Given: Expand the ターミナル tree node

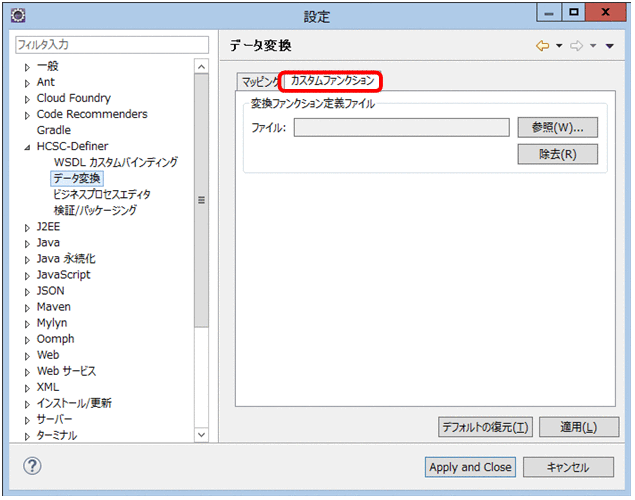Looking at the screenshot, I should point(27,436).
